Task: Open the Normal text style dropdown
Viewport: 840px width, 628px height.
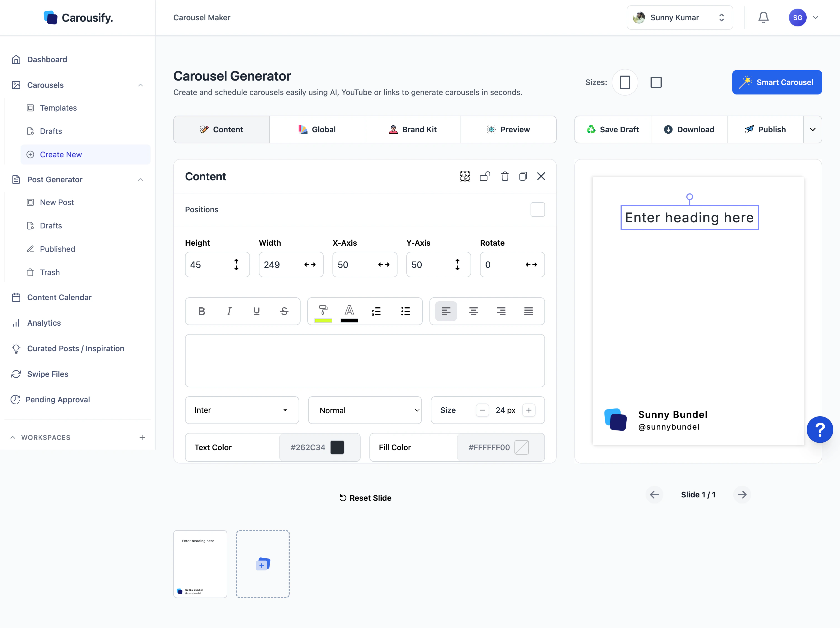Action: point(364,410)
